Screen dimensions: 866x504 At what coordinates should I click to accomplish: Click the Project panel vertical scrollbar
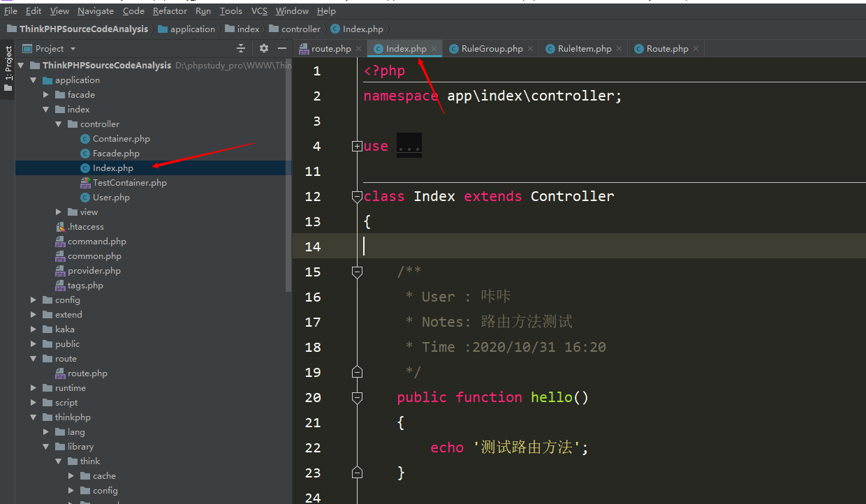[288, 175]
